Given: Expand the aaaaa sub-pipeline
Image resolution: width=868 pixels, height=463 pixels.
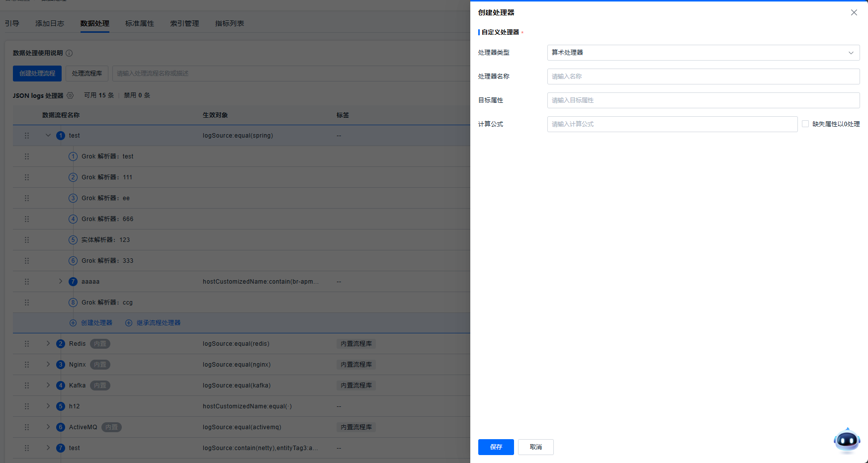Looking at the screenshot, I should [61, 282].
